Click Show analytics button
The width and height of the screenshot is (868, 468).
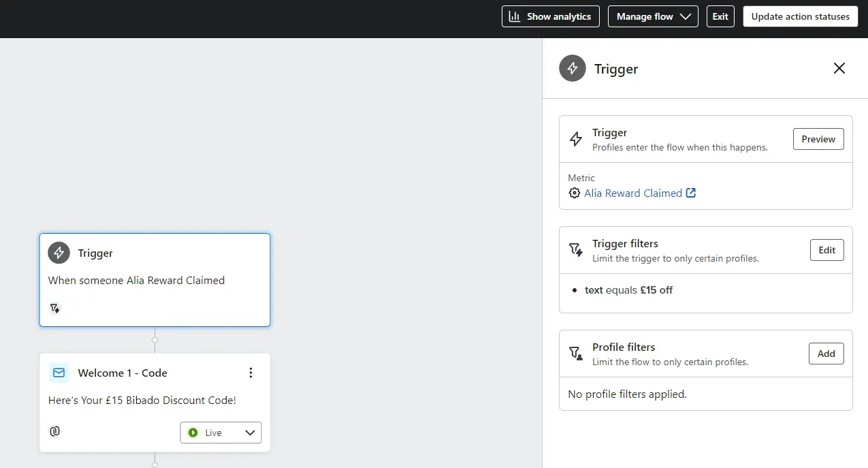(x=551, y=16)
